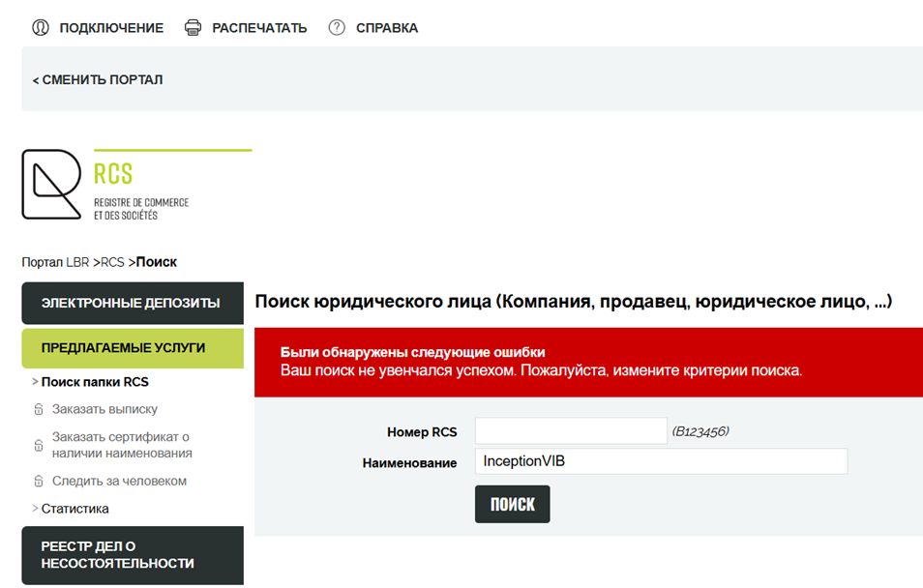The width and height of the screenshot is (923, 588).
Task: Click the printer icon
Action: (194, 28)
